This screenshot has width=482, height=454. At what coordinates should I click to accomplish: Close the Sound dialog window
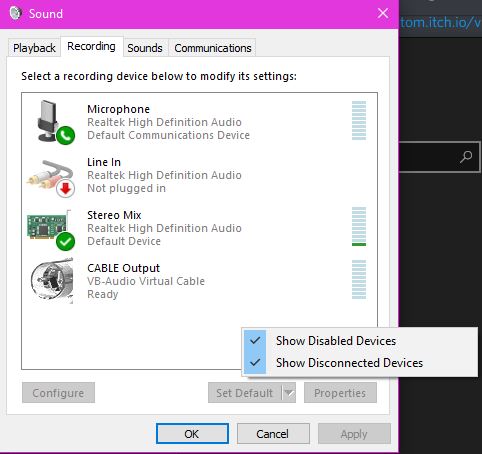coord(383,13)
